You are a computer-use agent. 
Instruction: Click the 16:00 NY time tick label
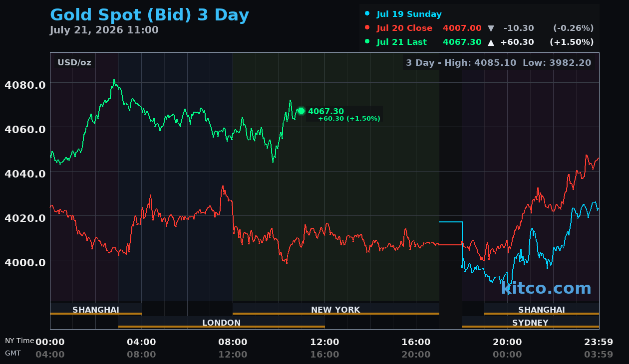coord(416,342)
